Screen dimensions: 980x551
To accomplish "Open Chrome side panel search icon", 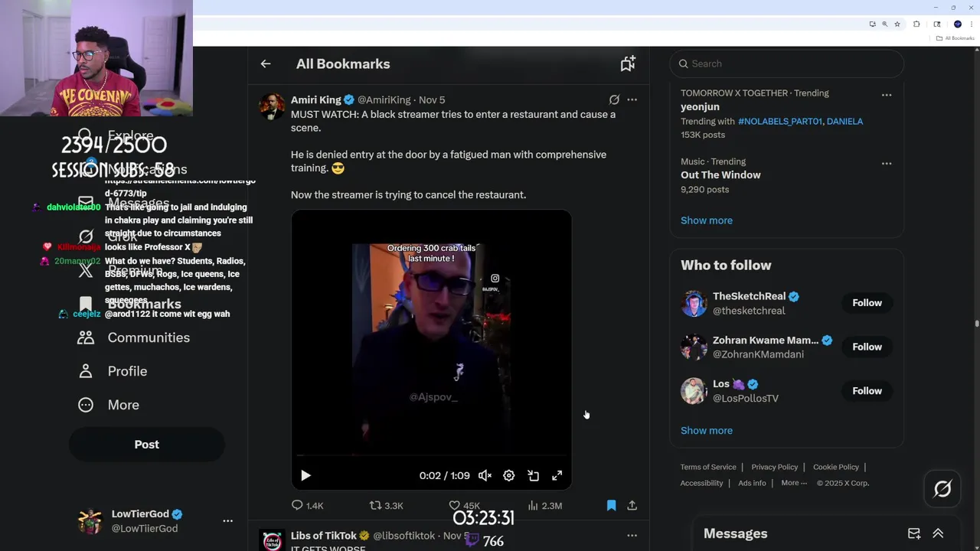I will click(937, 24).
